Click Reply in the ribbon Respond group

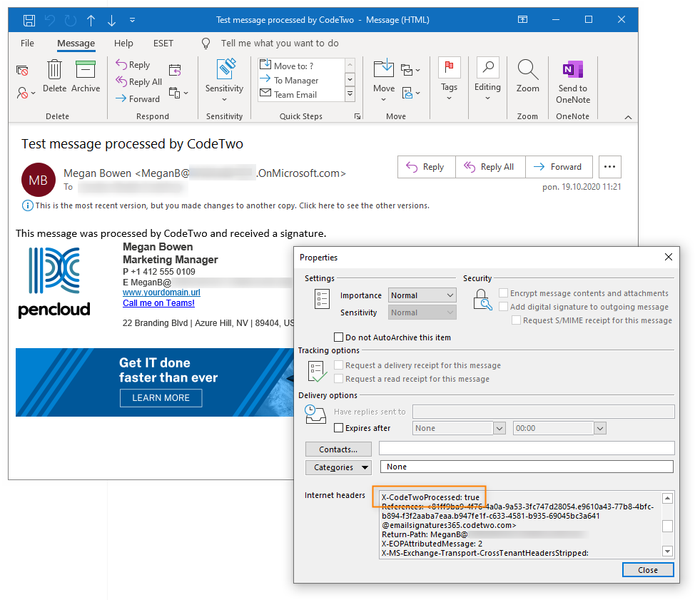point(133,65)
